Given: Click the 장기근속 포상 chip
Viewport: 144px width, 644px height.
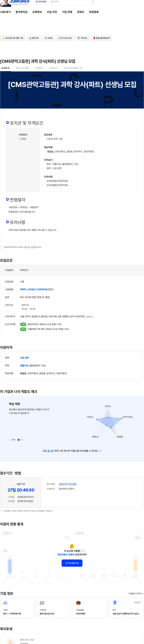Looking at the screenshot, I should 65,38.
